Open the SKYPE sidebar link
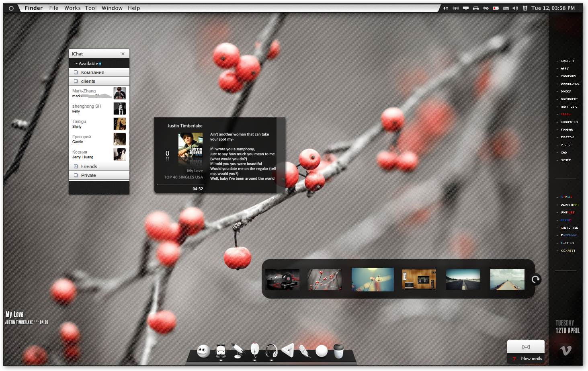Viewport: 588px width, 371px height. 565,160
